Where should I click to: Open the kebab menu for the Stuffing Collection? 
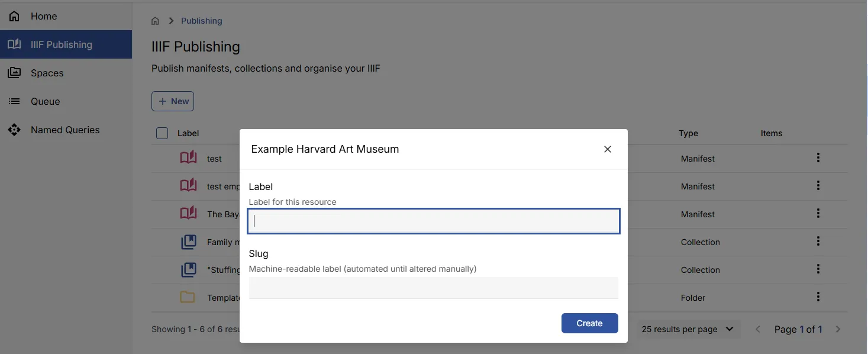coord(818,269)
